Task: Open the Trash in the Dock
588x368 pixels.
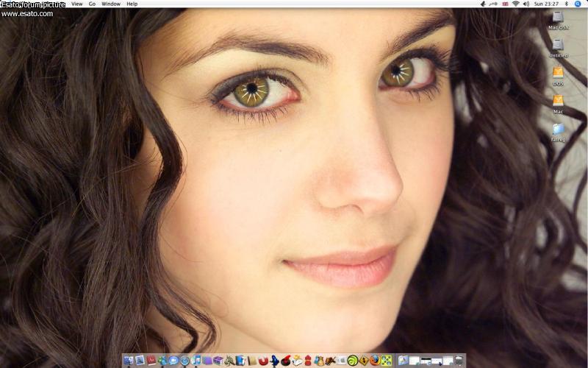Action: click(x=459, y=361)
